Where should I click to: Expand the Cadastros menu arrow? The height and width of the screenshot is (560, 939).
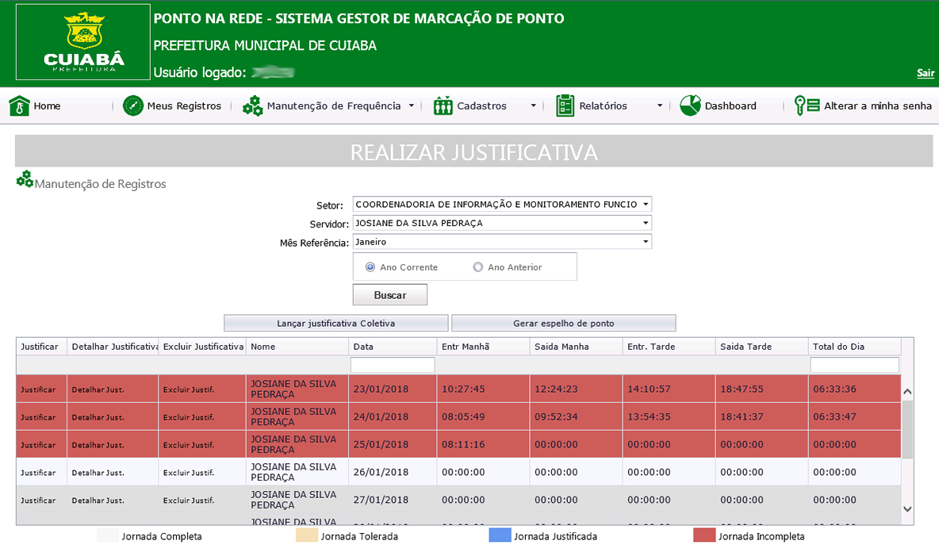coord(533,106)
